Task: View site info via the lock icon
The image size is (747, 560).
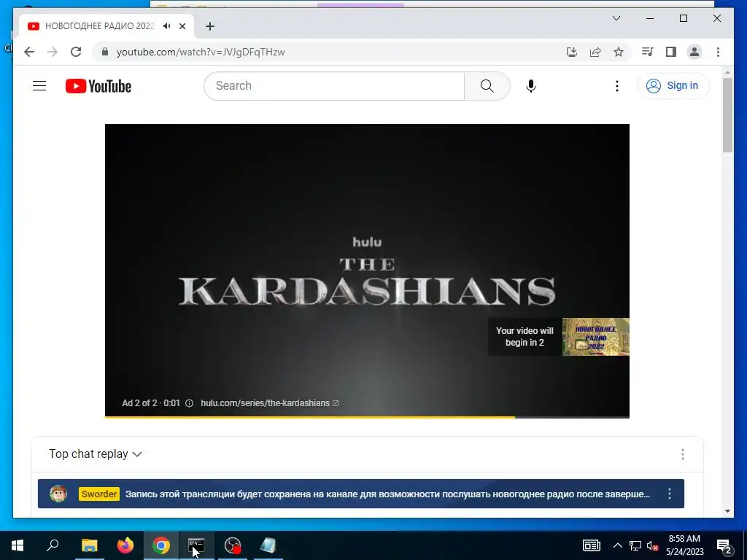Action: point(105,52)
